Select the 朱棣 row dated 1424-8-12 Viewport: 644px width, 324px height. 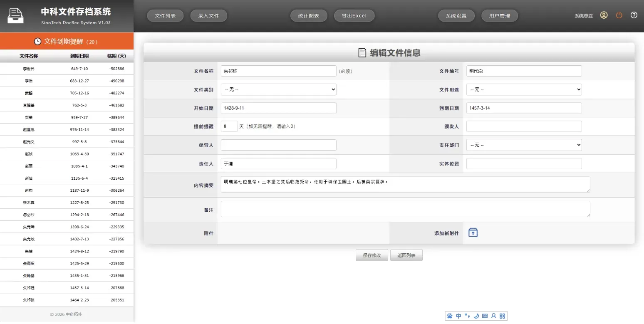pyautogui.click(x=67, y=251)
